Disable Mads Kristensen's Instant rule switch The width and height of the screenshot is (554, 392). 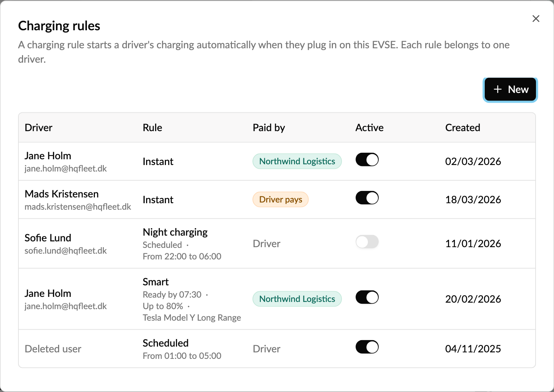367,198
